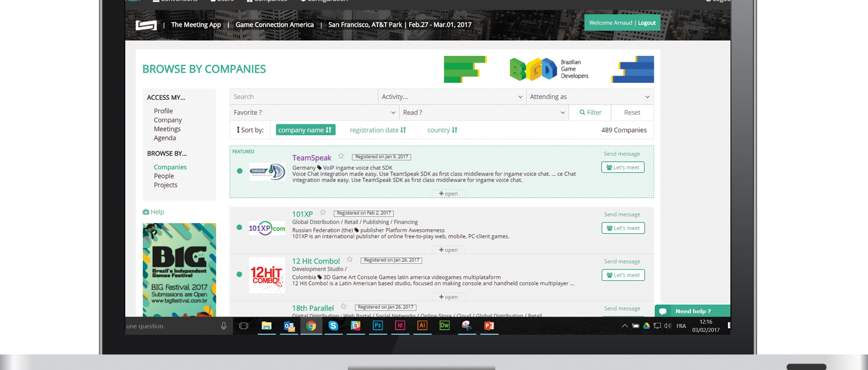Toggle sorting by registration date

378,130
